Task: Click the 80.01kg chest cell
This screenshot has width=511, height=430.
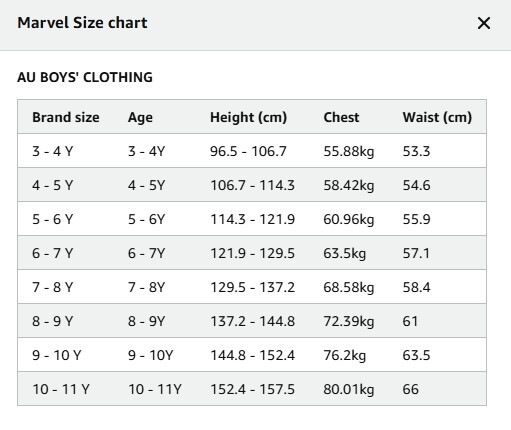Action: pos(349,390)
